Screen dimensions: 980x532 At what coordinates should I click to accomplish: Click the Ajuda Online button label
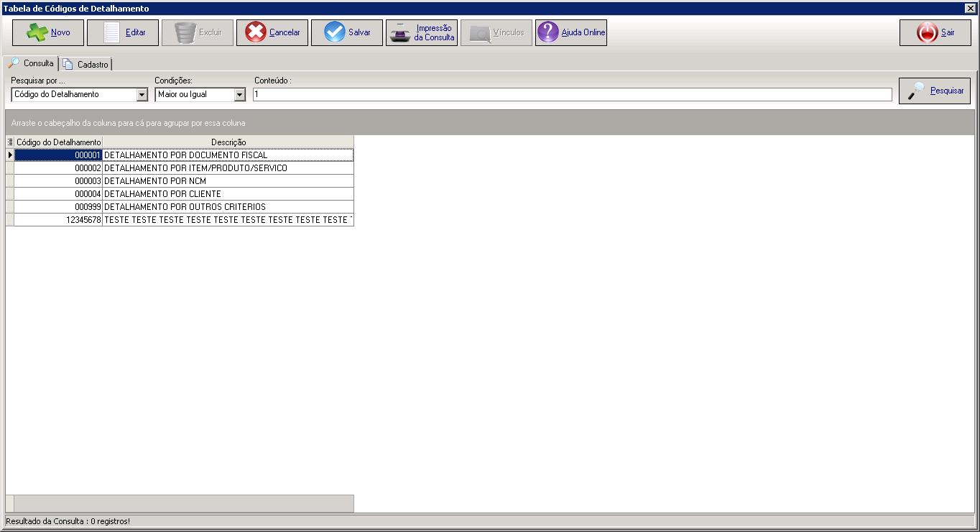tap(583, 32)
